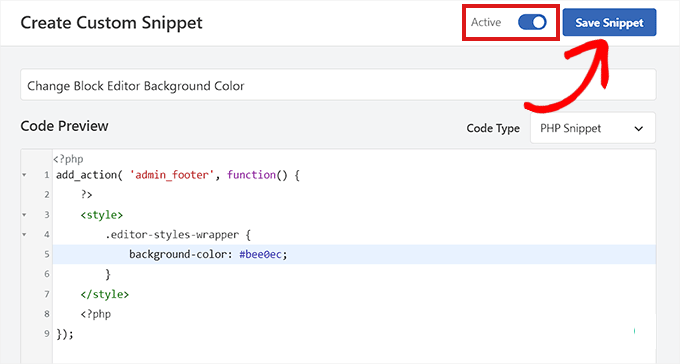Screen dimensions: 680x364
Task: Click the closing </style> tag line
Action: (105, 294)
